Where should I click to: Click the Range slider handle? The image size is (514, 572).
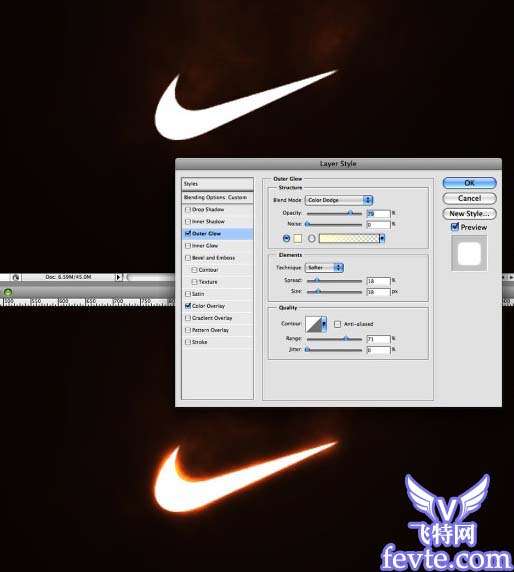click(x=345, y=339)
